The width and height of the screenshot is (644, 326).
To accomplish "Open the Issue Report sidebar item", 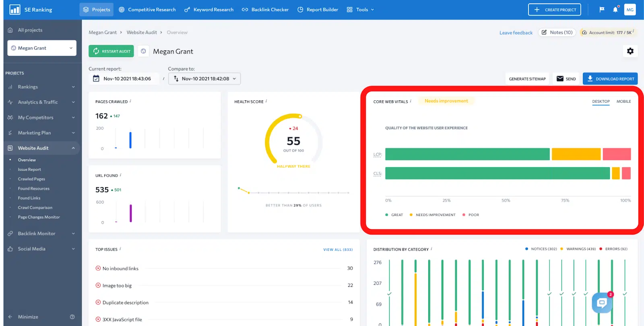I will pos(29,170).
